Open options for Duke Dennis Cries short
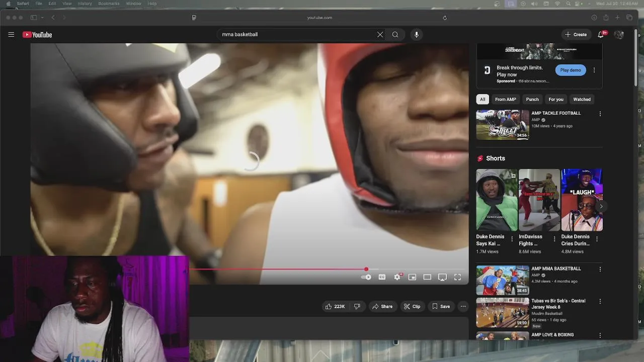644x362 pixels. pyautogui.click(x=597, y=239)
